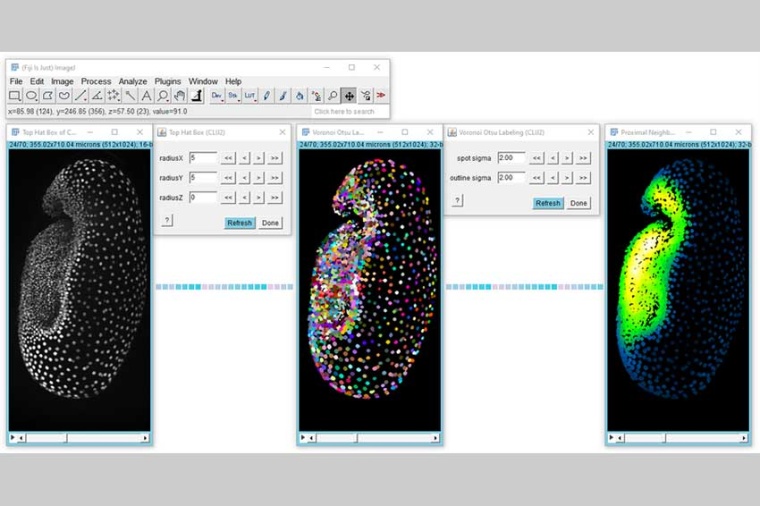Select the Angle tool

97,96
